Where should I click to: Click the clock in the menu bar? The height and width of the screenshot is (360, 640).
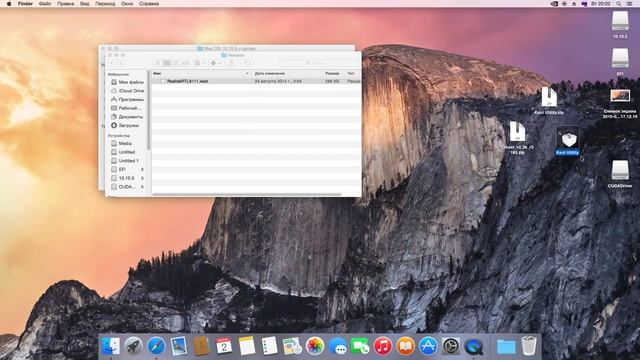pos(601,4)
